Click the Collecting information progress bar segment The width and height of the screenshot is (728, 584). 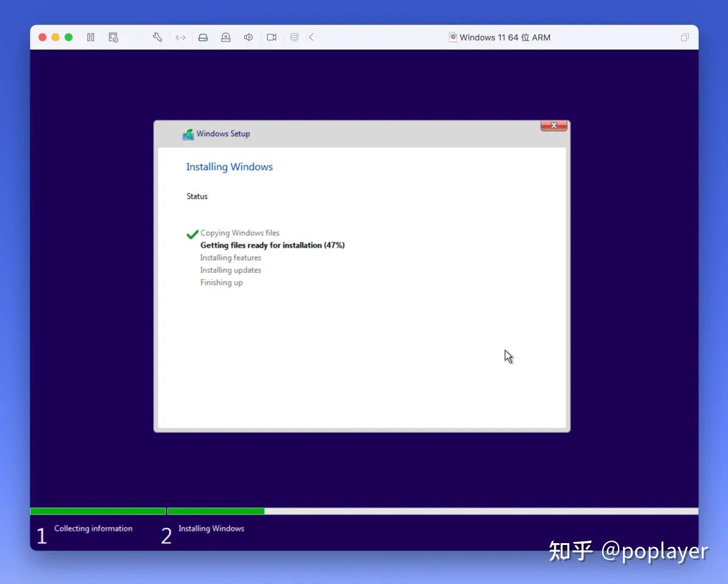[x=98, y=511]
